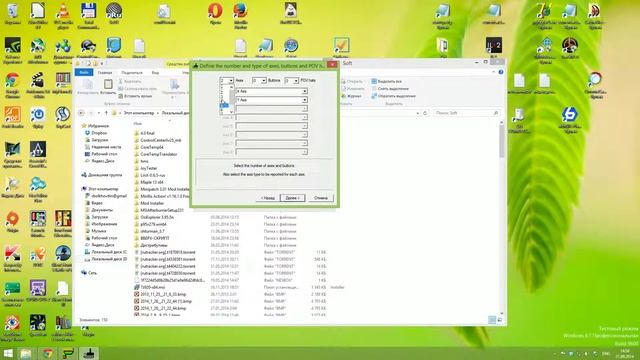Click the Вставить clipboard icon

click(108, 87)
